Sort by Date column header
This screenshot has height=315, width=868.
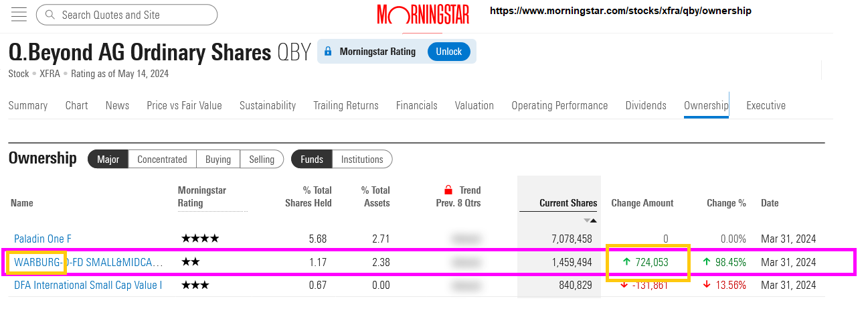pyautogui.click(x=770, y=203)
